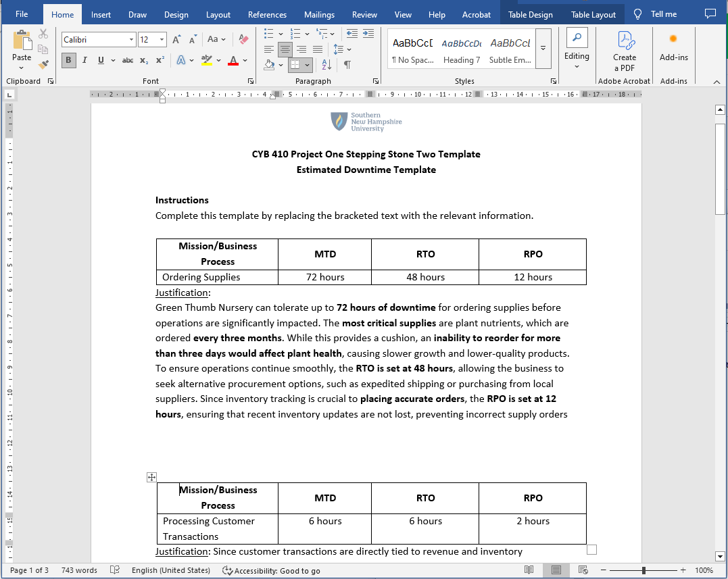Expand the Styles gallery
728x579 pixels.
point(543,48)
